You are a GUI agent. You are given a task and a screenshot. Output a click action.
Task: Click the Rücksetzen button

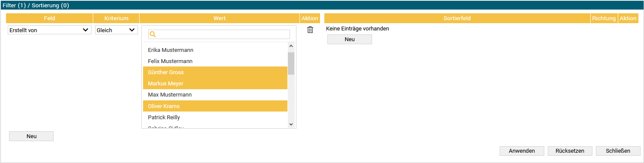click(570, 151)
